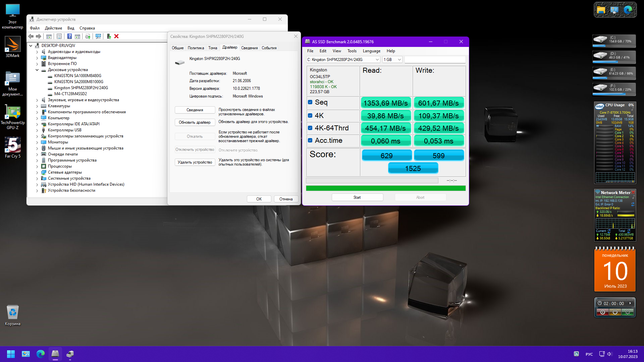Click the Help toolbar icon in Device Manager
Screen dimensions: 644x362
[69, 36]
